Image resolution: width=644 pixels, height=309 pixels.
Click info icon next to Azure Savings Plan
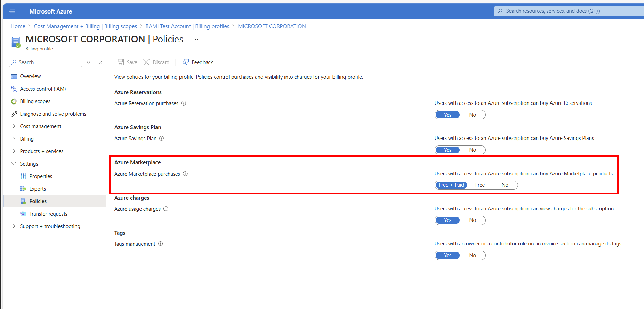tap(162, 139)
